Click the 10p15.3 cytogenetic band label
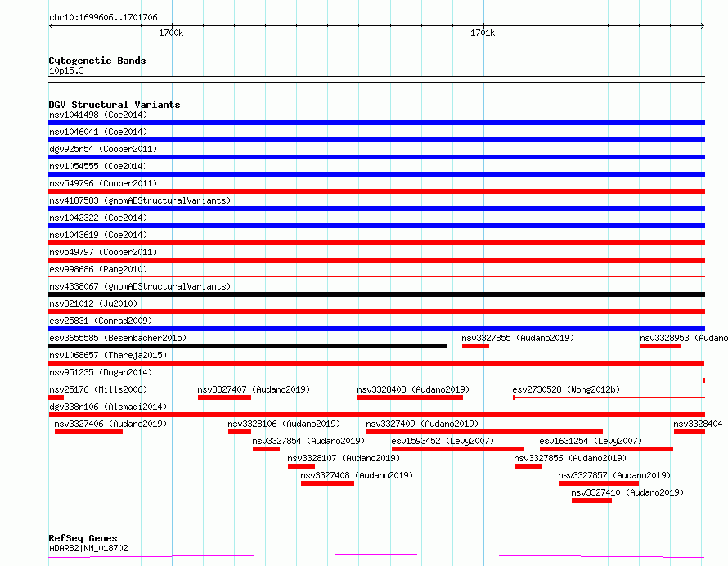Image resolution: width=728 pixels, height=566 pixels. [66, 71]
